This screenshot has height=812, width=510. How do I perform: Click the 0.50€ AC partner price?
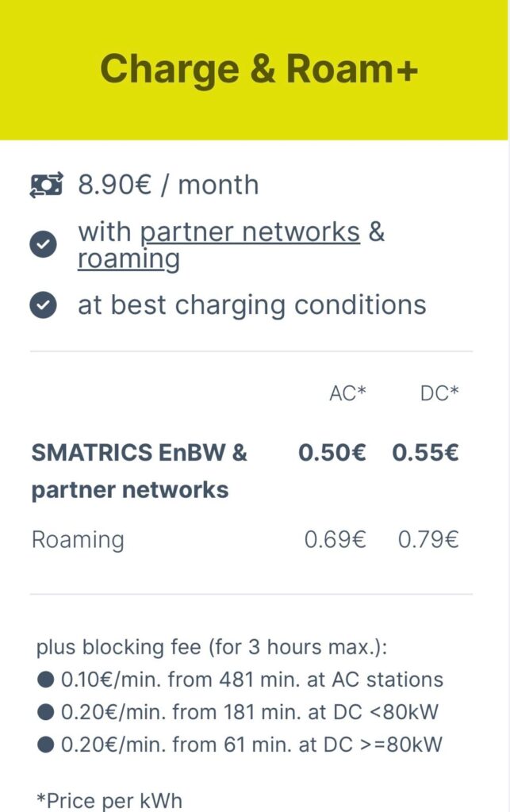click(x=332, y=453)
